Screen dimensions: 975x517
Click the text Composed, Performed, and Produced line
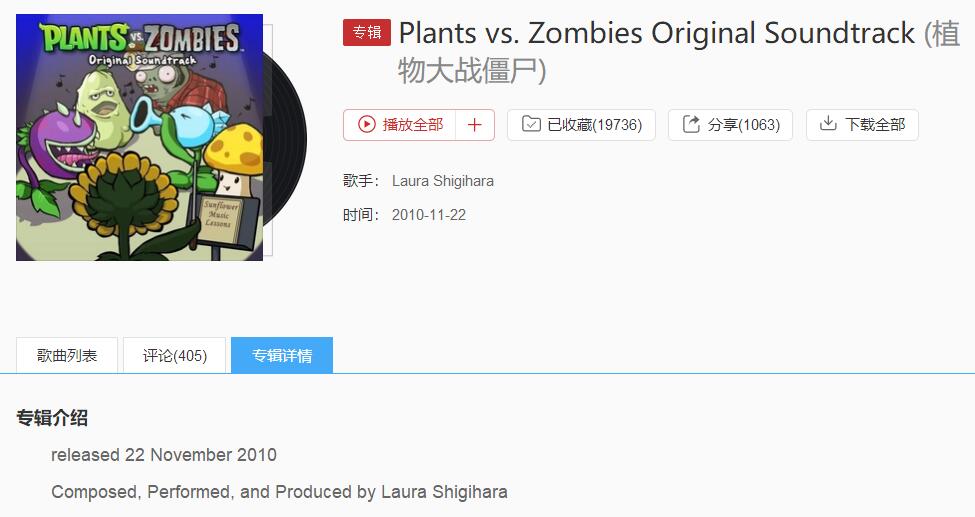tap(279, 492)
